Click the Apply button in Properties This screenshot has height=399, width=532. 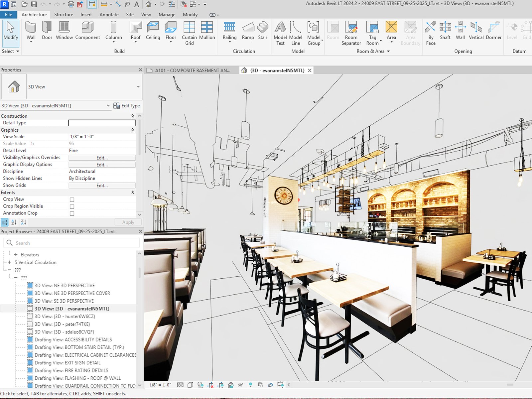point(128,222)
